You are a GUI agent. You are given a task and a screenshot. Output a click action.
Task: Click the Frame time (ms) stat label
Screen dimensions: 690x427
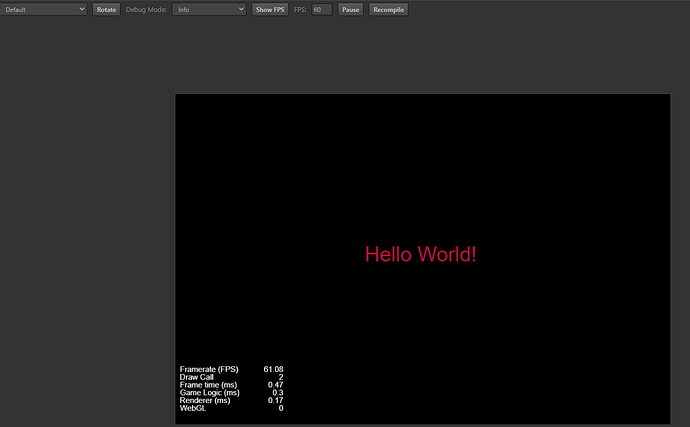point(208,385)
